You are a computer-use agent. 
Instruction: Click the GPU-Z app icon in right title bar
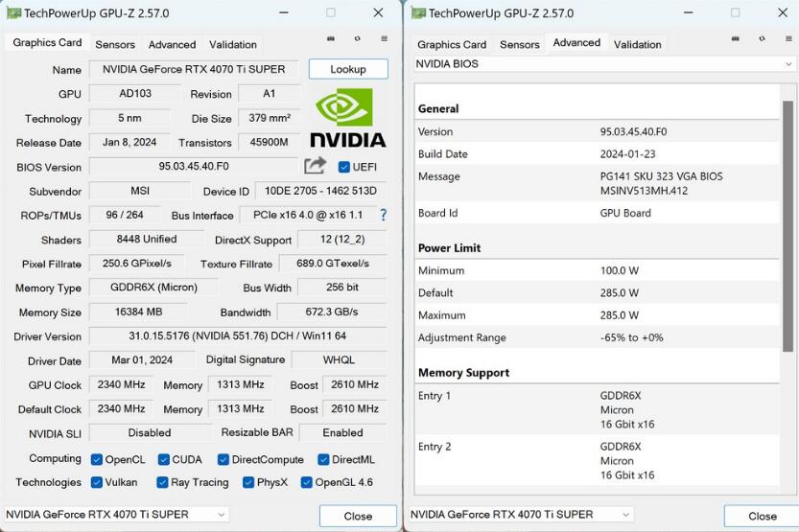point(418,13)
